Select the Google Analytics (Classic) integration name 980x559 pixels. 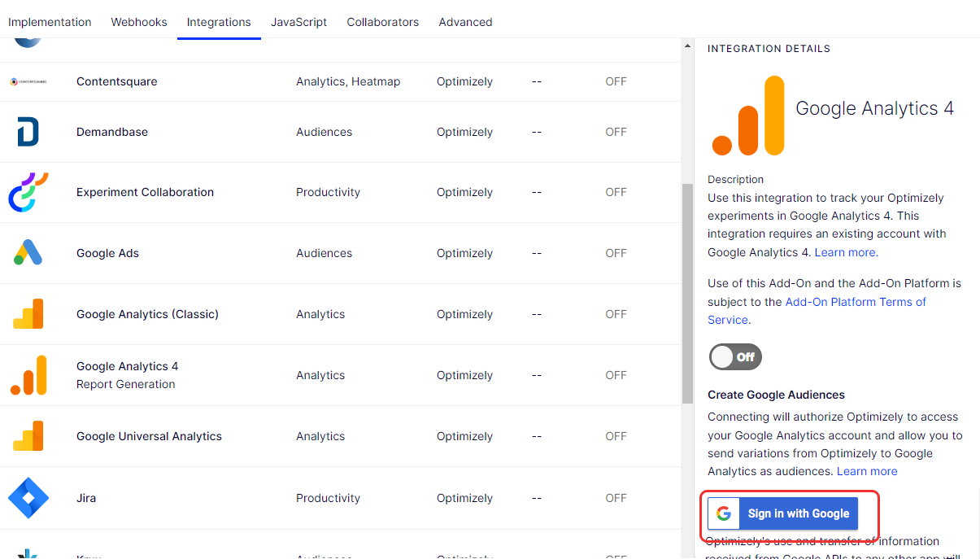tap(147, 314)
